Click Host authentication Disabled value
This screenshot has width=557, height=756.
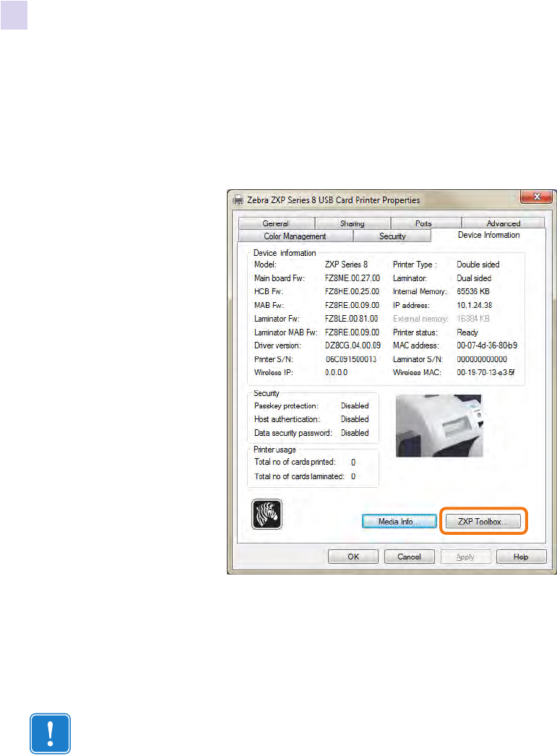point(355,419)
